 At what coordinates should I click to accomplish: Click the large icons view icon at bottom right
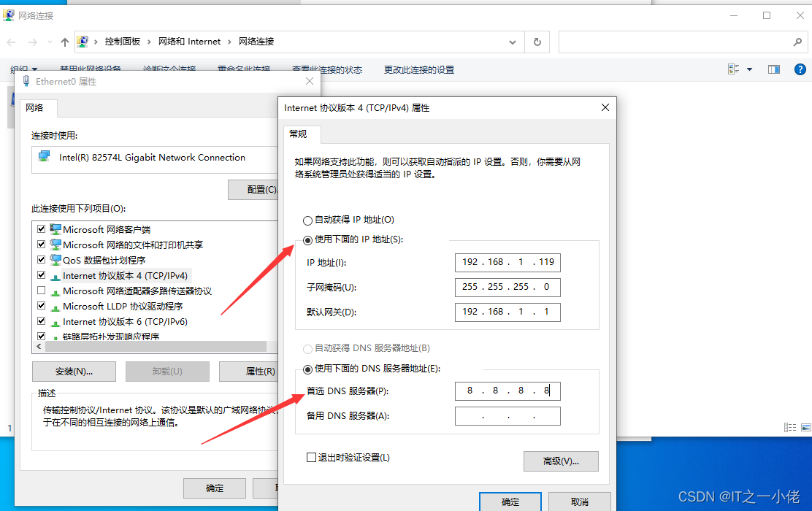805,427
